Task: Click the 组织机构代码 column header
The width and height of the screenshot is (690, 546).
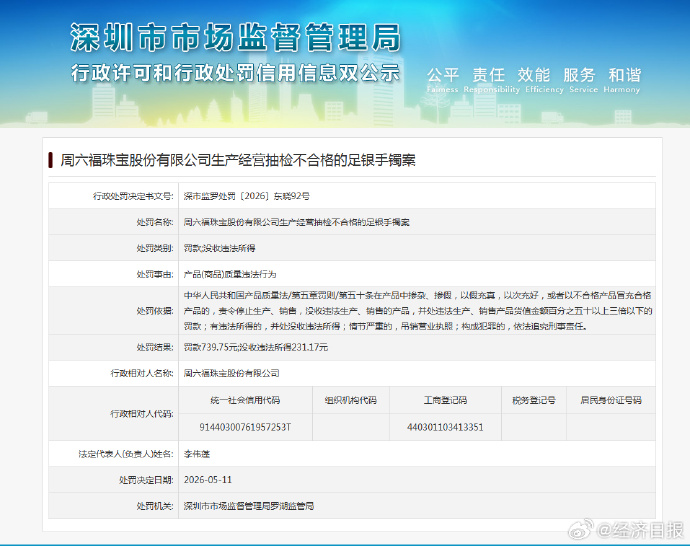Action: click(351, 400)
